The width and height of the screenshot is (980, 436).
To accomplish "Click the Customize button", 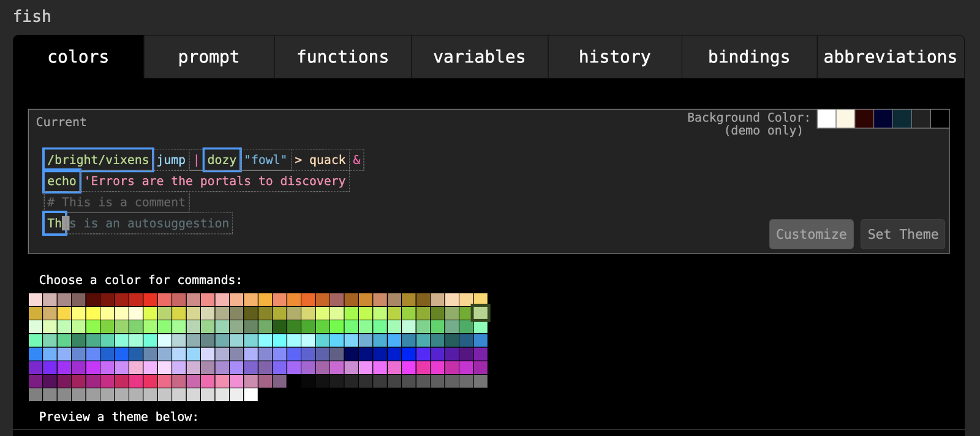I will coord(812,234).
